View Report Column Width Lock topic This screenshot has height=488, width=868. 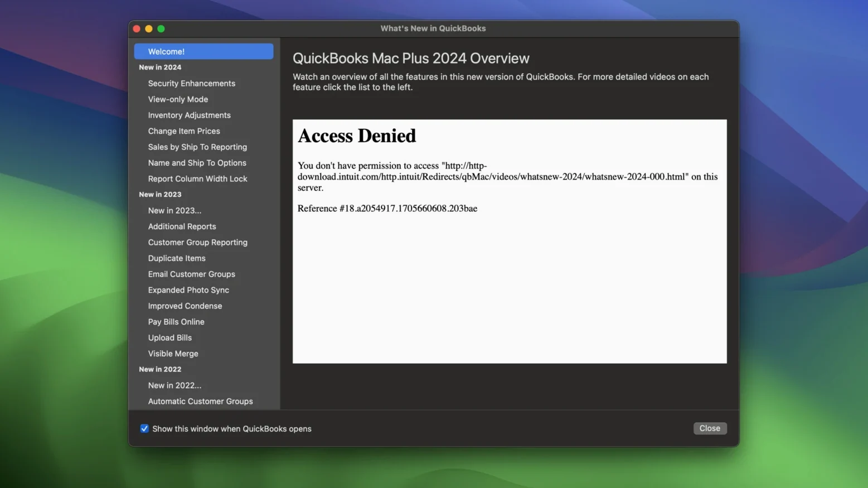coord(197,178)
